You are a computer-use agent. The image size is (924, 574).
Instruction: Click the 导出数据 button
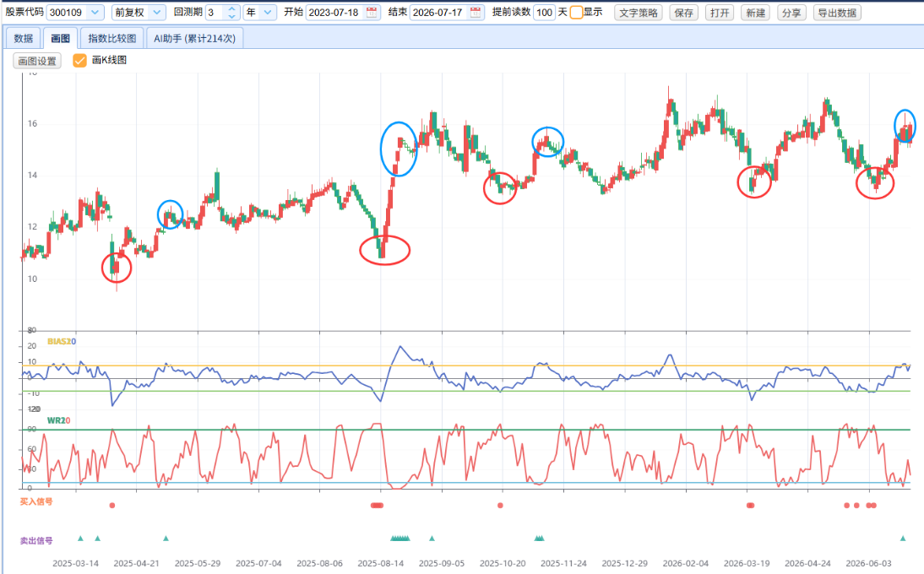point(837,13)
